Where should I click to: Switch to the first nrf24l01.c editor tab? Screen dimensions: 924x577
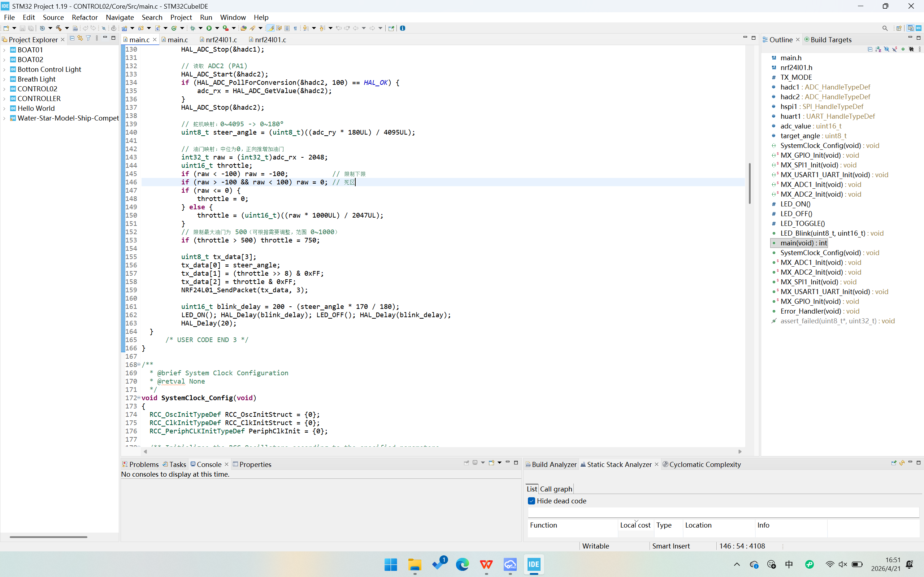tap(218, 40)
